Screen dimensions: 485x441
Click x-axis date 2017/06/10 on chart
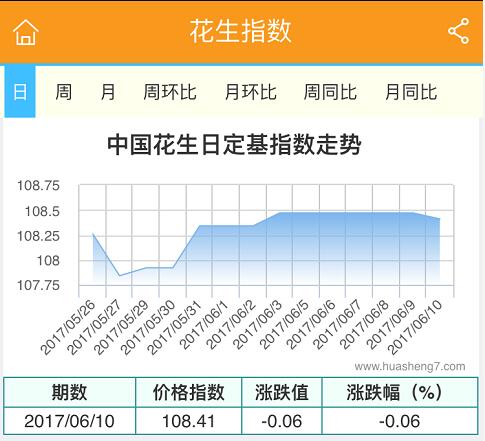(415, 327)
